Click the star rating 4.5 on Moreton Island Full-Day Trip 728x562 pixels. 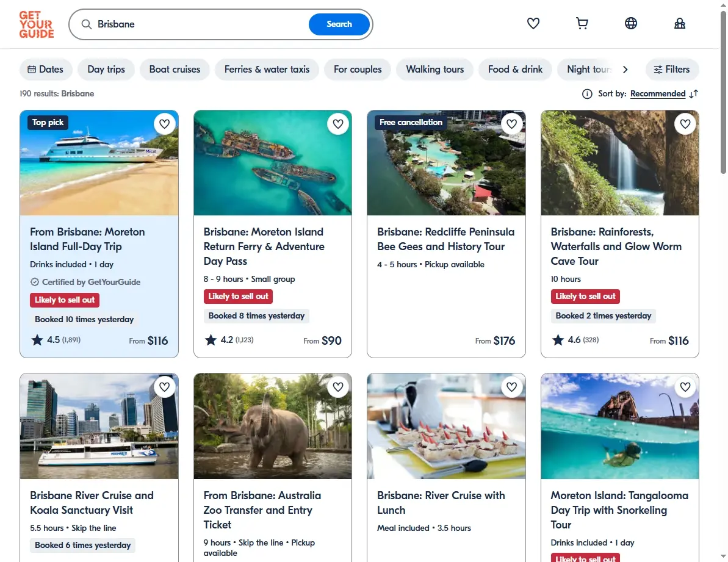click(x=56, y=340)
